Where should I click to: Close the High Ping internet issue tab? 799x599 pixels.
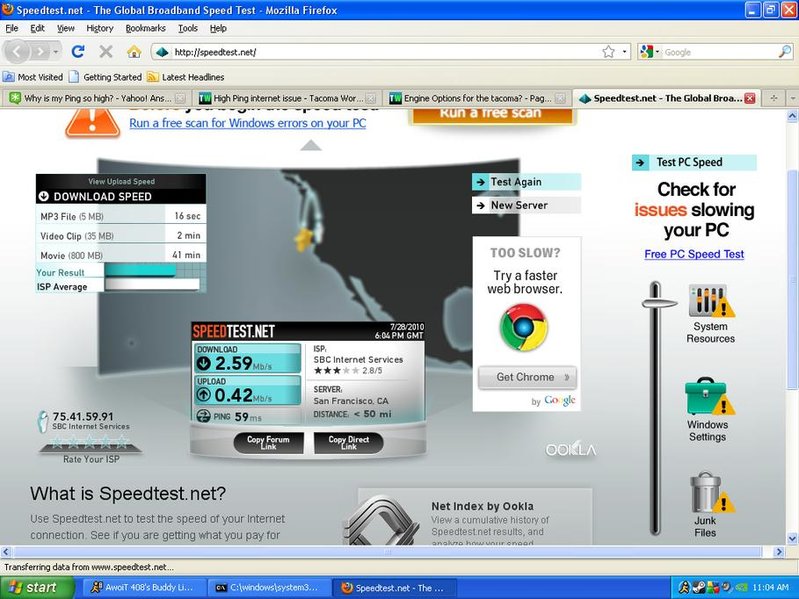(371, 98)
